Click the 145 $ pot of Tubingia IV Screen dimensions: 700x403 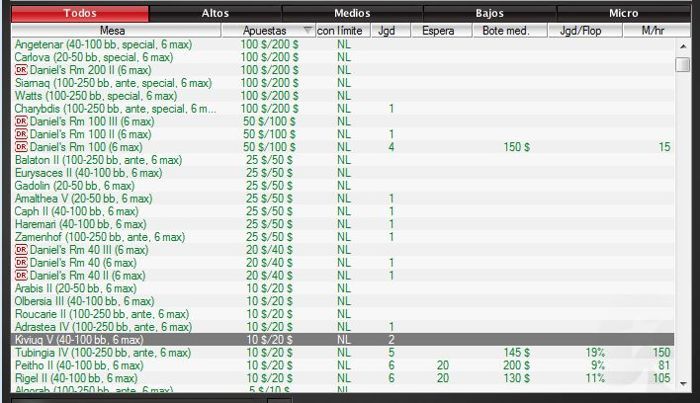click(517, 353)
